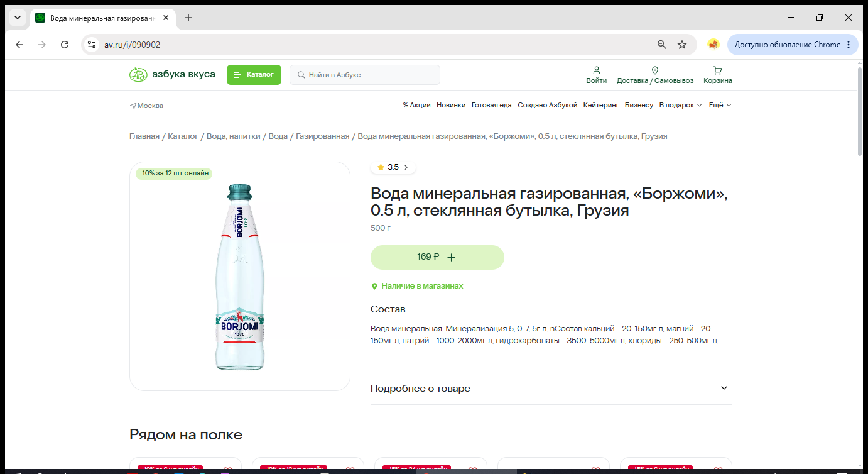Screen dimensions: 868x474
Task: Expand Подробнее о товаре section
Action: 551,389
